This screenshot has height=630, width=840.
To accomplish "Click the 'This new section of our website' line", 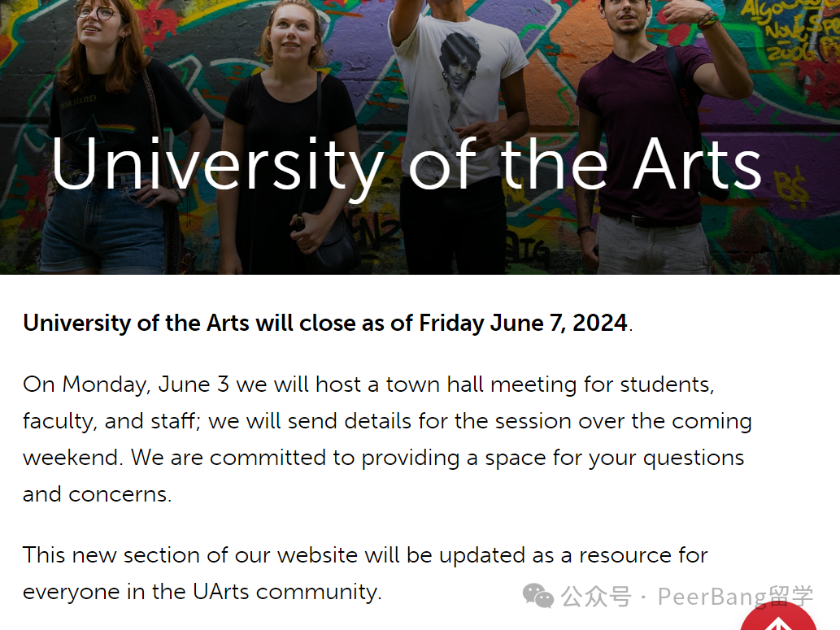I will [x=365, y=555].
